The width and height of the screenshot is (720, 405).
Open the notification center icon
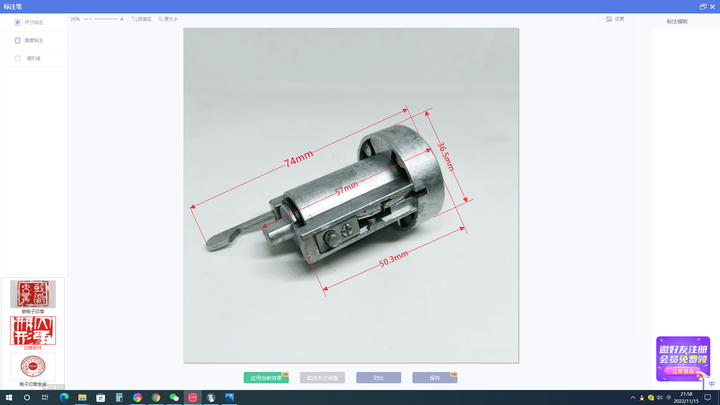coord(708,398)
